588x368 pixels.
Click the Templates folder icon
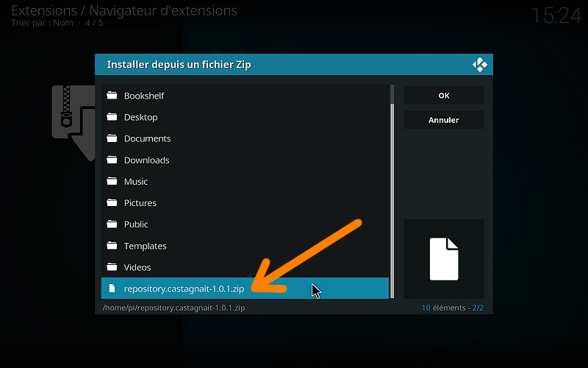(112, 245)
